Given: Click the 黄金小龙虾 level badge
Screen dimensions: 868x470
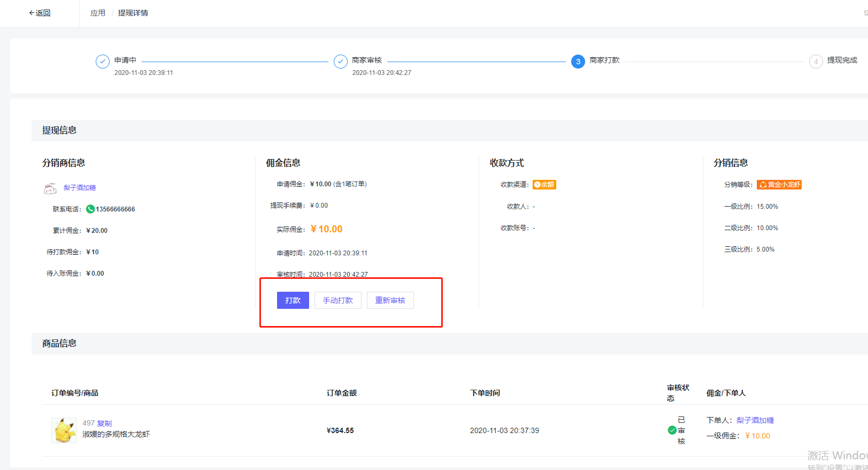Looking at the screenshot, I should (779, 185).
